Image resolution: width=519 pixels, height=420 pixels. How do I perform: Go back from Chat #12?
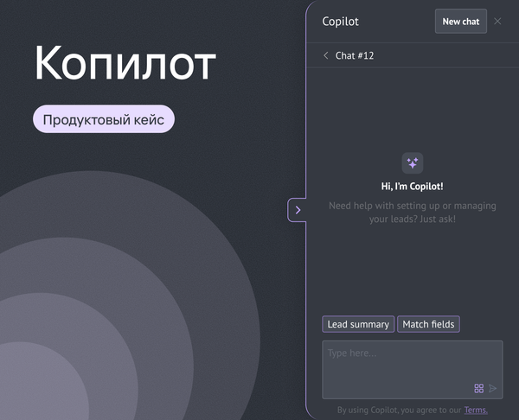(326, 55)
